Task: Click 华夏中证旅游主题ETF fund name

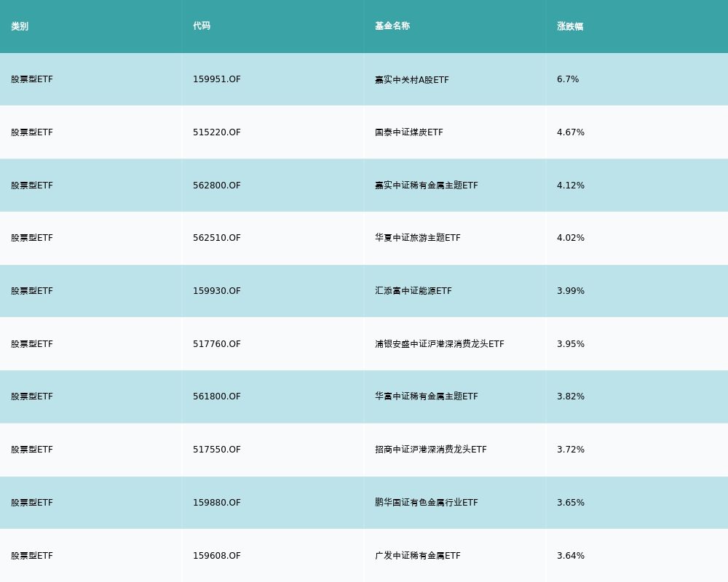Action: (418, 238)
